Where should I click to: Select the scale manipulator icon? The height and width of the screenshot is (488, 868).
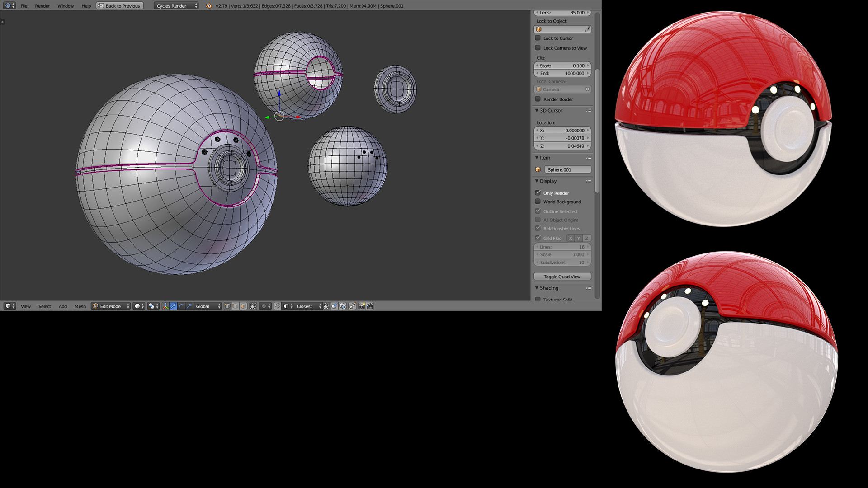coord(189,306)
